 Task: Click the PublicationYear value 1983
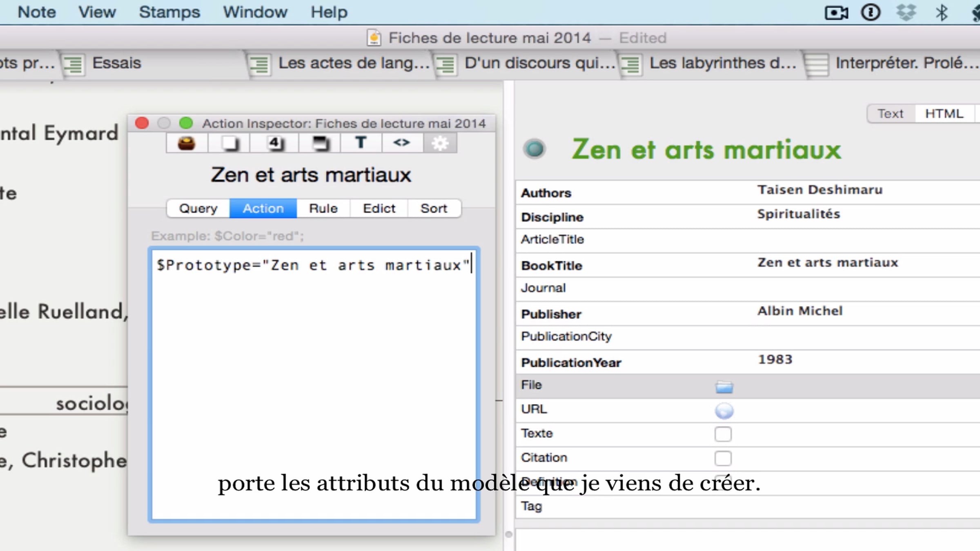tap(775, 360)
